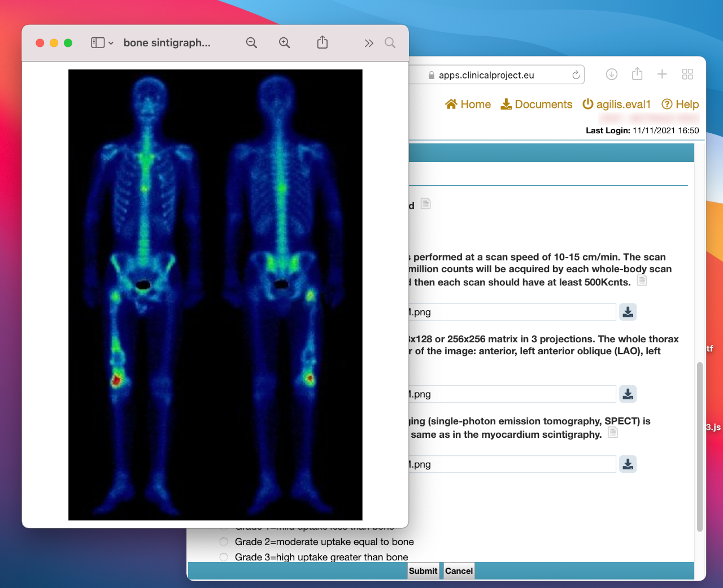Cancel the form
This screenshot has height=588, width=723.
coord(459,571)
